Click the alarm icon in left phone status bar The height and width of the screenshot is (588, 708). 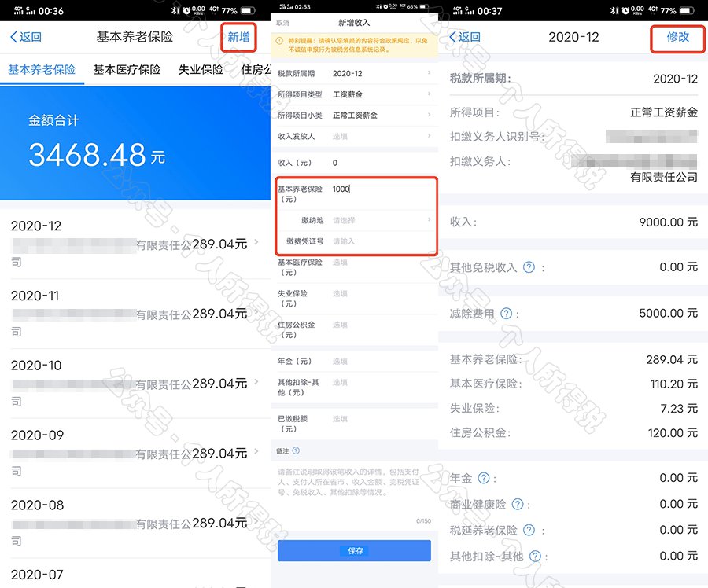click(x=186, y=10)
